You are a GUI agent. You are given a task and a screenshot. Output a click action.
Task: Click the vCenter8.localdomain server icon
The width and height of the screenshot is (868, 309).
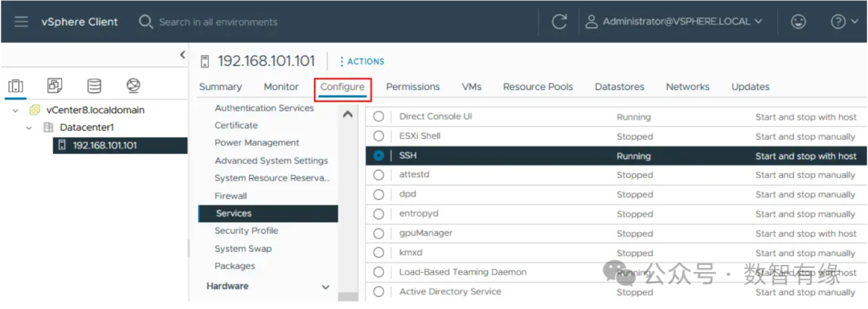pos(35,110)
